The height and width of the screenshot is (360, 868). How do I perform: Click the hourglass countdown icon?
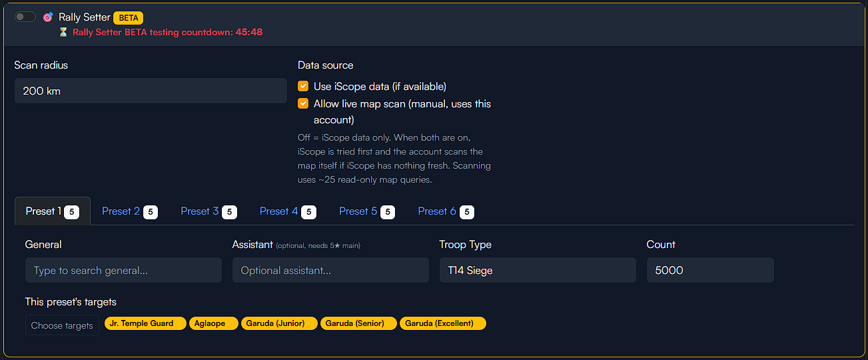63,32
